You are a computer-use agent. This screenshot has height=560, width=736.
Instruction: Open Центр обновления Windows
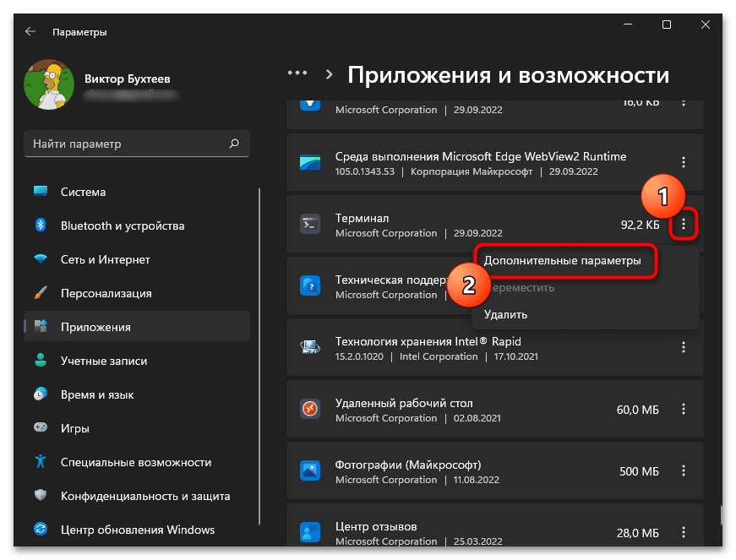click(x=137, y=530)
